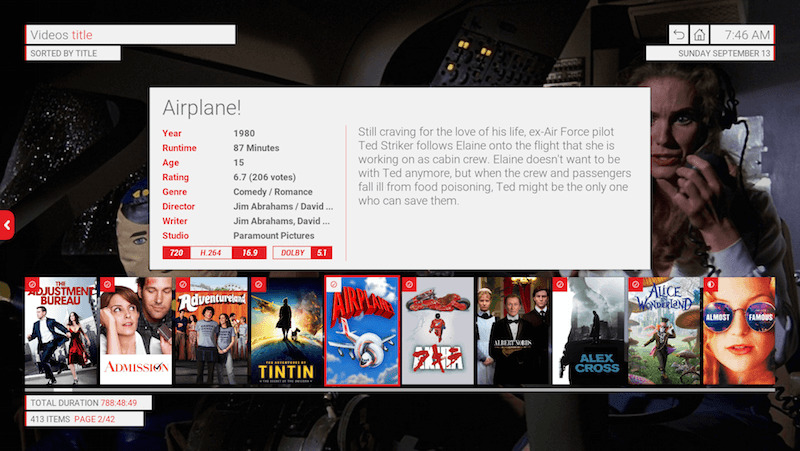800x451 pixels.
Task: Click the Runtime value 87 Minutes
Action: click(x=256, y=148)
